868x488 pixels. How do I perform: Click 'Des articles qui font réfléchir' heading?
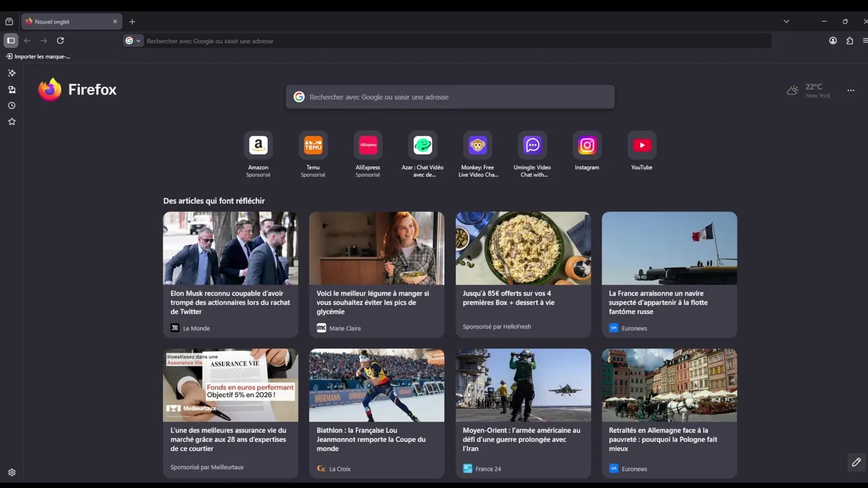pyautogui.click(x=214, y=201)
